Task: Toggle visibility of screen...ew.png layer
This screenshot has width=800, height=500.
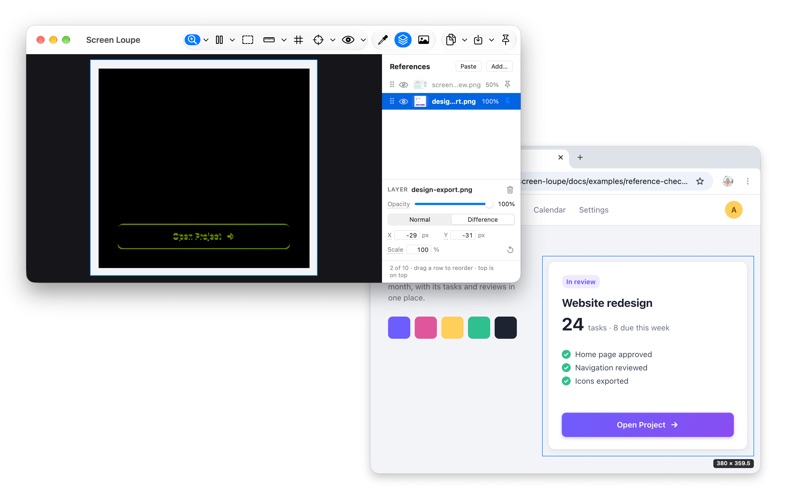Action: (404, 85)
